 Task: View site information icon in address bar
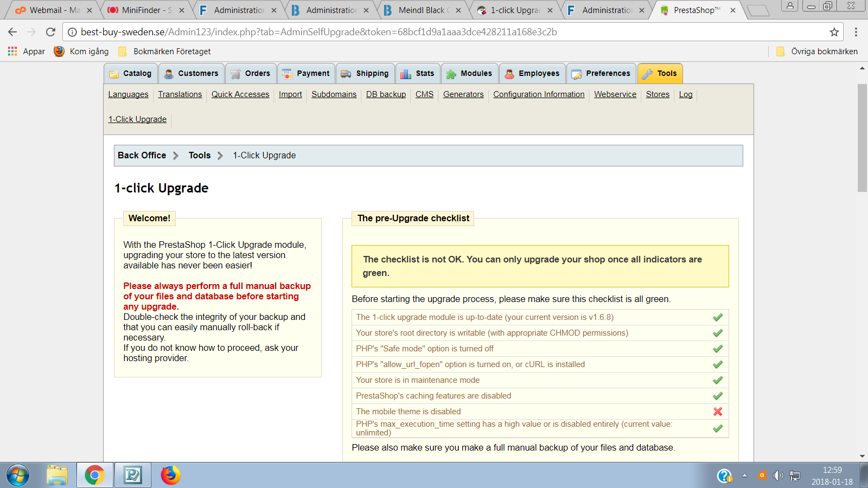coord(72,32)
